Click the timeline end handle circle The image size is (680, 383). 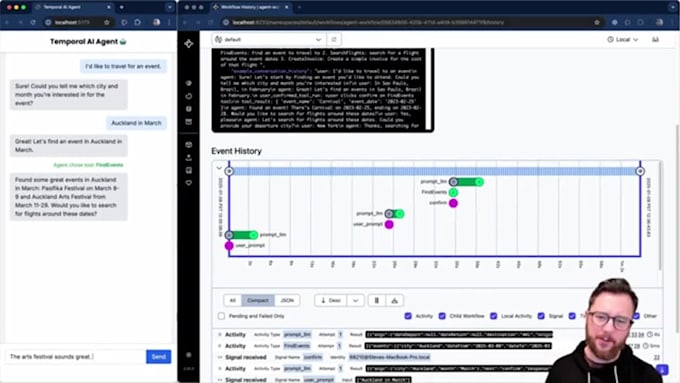pos(640,171)
